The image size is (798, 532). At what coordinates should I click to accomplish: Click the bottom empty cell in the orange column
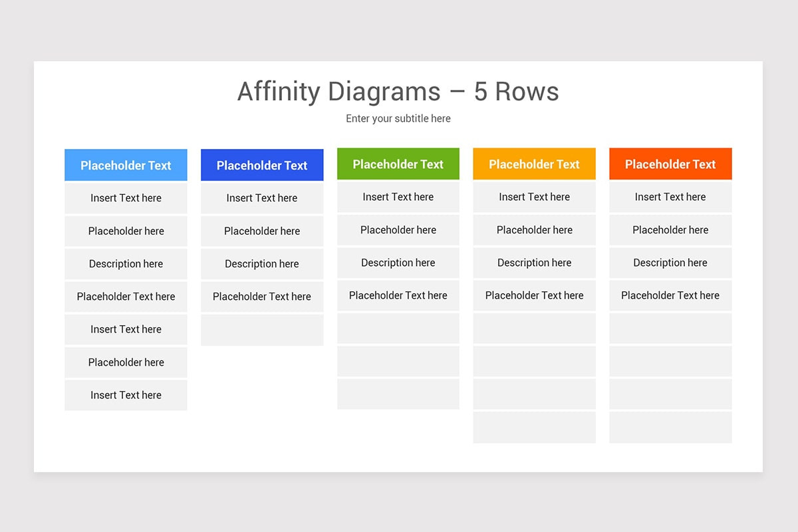tap(670, 427)
